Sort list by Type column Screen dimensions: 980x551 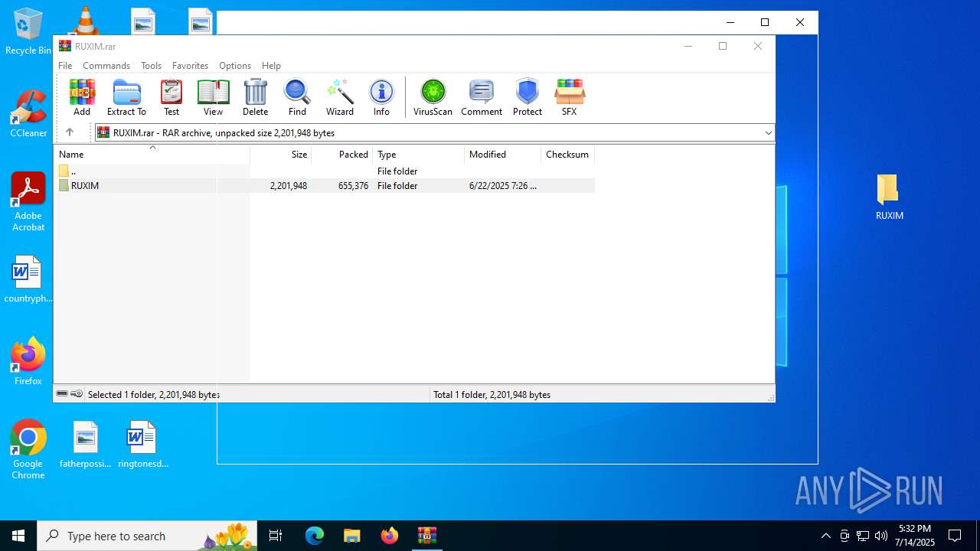[419, 155]
